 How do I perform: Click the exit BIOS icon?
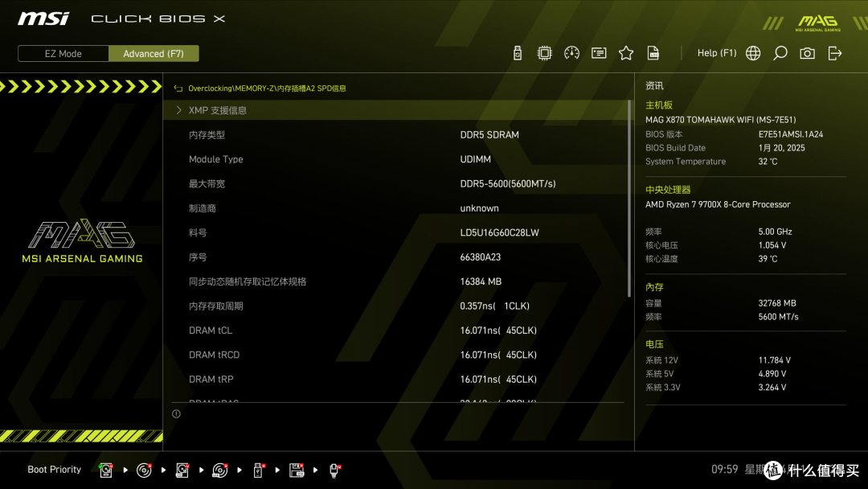click(835, 53)
